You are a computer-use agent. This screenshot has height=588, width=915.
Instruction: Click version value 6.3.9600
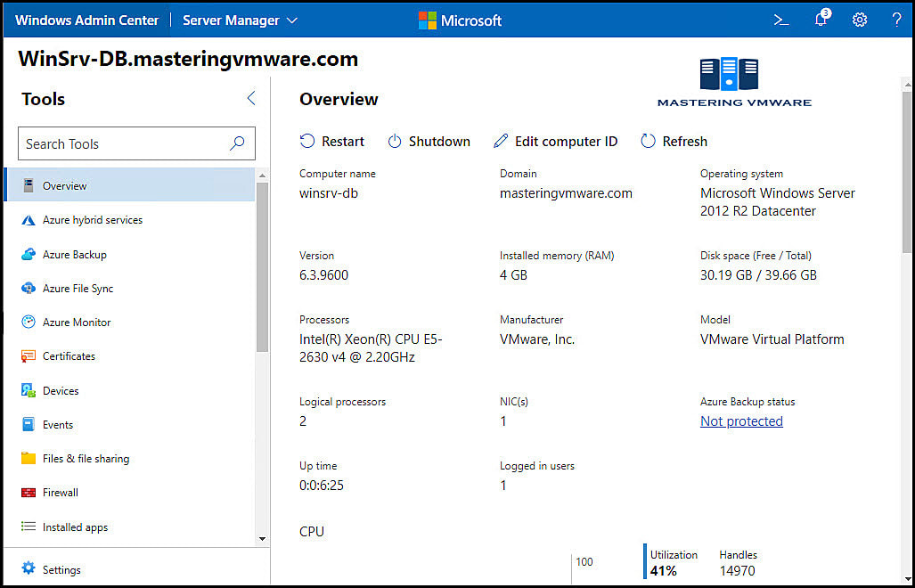coord(324,275)
